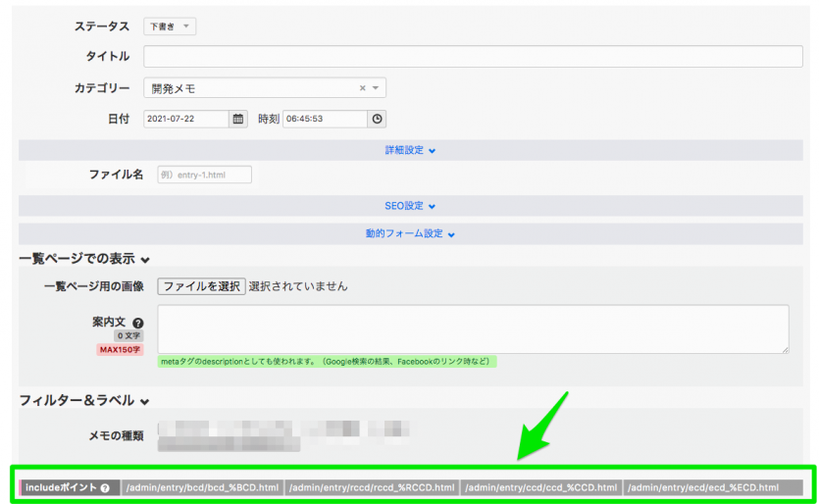Click the ファイル名 input field

[204, 175]
